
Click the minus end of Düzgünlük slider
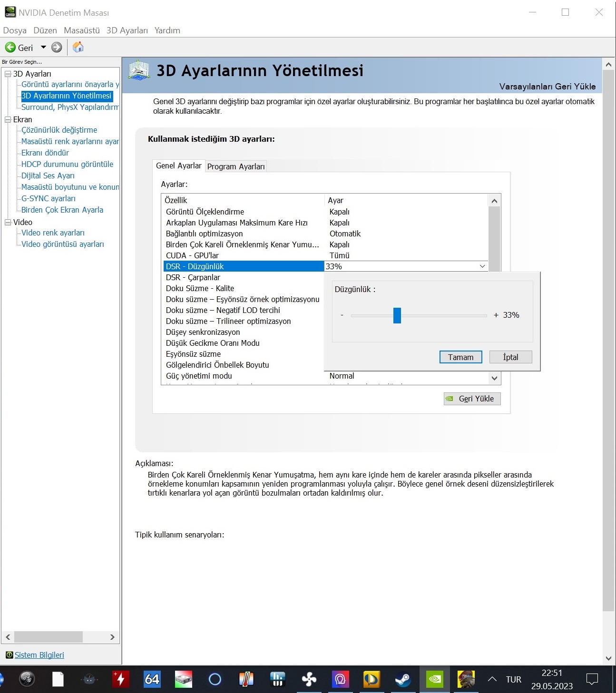pos(342,315)
